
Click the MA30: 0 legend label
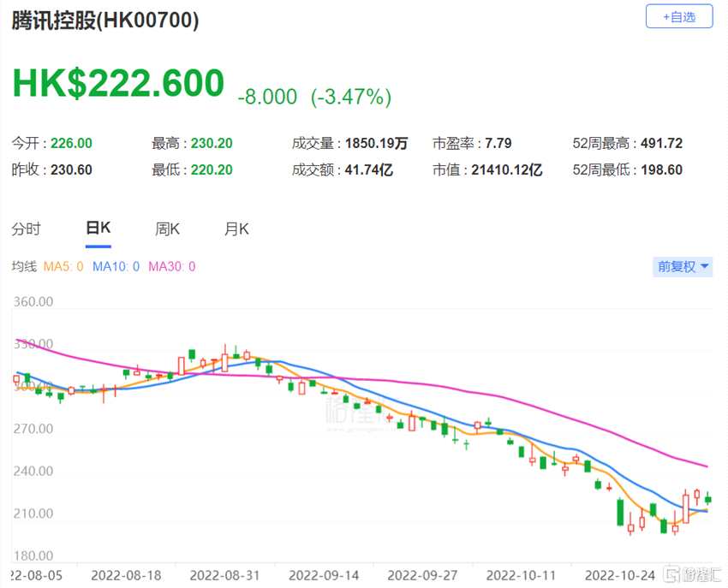click(x=172, y=266)
